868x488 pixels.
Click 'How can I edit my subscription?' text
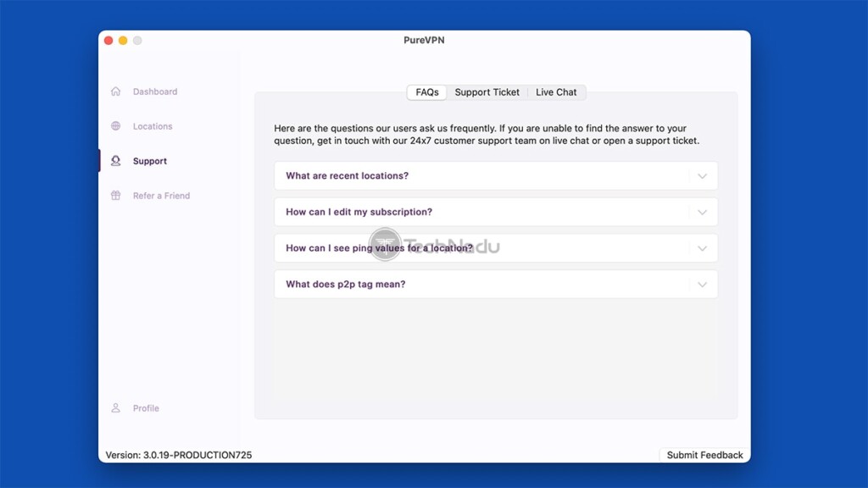coord(359,212)
